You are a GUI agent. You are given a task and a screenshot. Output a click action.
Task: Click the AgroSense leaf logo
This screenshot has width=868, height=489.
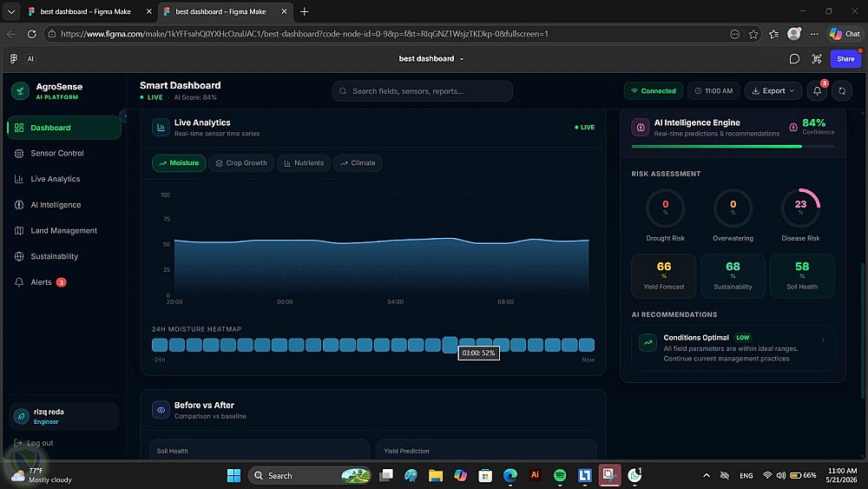click(x=21, y=91)
